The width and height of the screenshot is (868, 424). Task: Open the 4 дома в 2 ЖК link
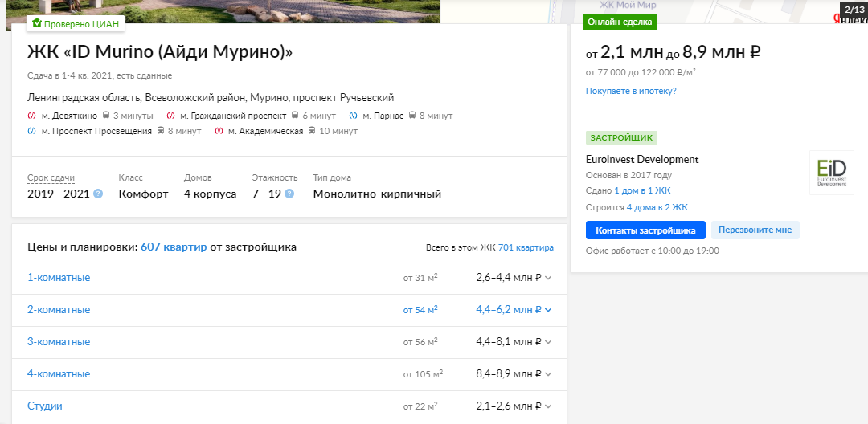click(x=657, y=207)
